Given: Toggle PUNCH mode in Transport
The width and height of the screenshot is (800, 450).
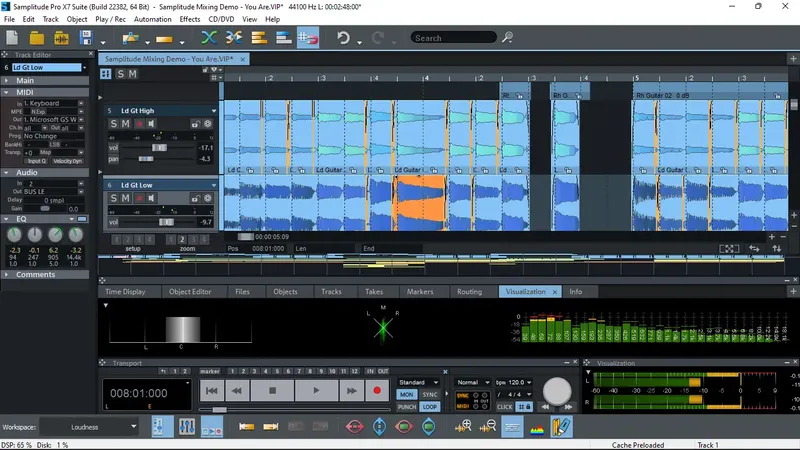Looking at the screenshot, I should [407, 407].
